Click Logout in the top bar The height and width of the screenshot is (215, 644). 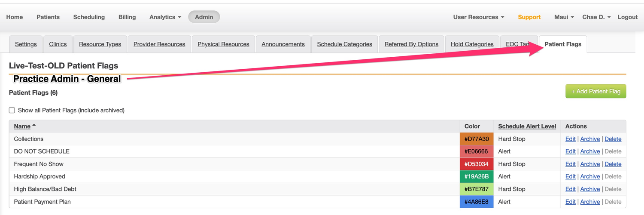click(627, 17)
